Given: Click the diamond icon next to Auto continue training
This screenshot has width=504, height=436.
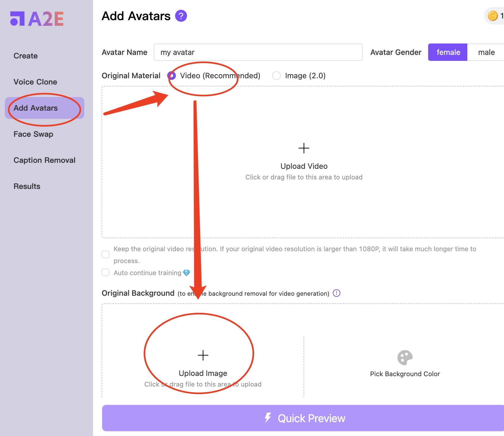Looking at the screenshot, I should [186, 273].
